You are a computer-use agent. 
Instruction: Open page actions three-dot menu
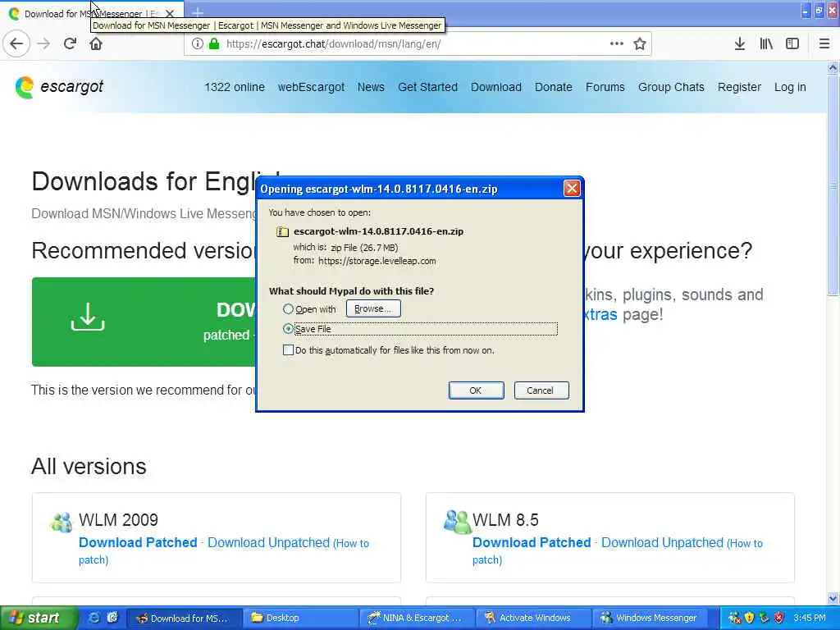617,44
